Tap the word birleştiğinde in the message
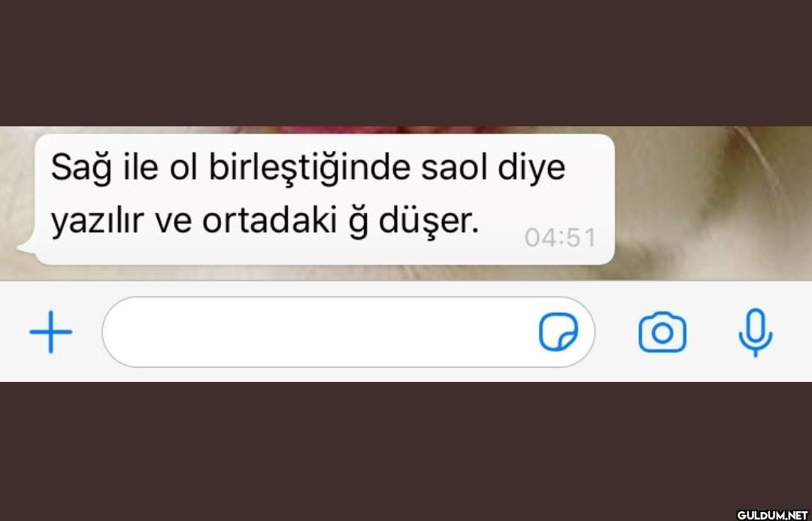This screenshot has width=812, height=521. coord(309,169)
